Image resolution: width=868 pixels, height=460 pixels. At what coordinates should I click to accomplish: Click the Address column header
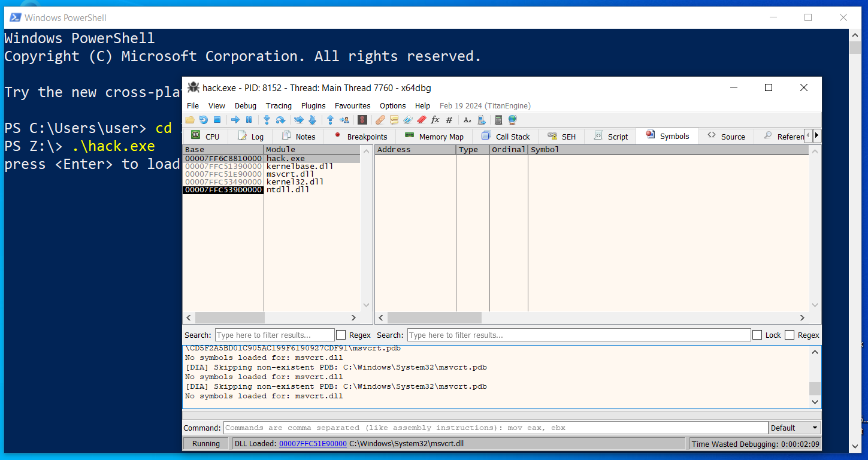pos(415,150)
